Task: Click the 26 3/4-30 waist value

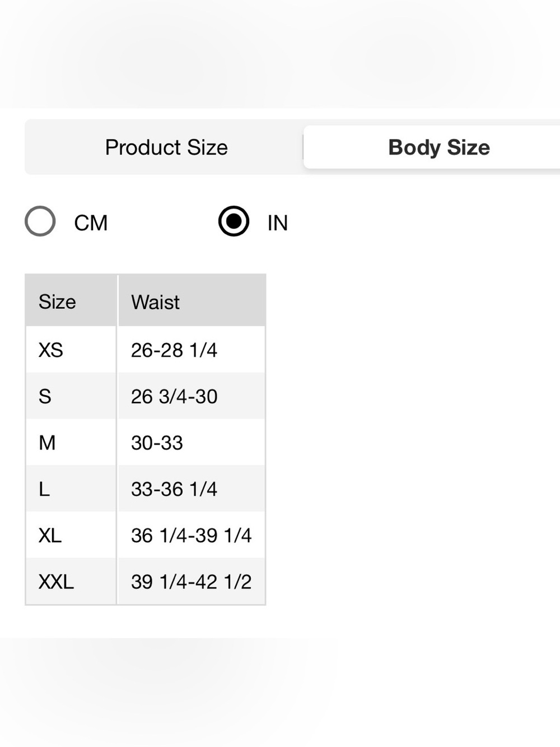Action: click(x=174, y=397)
